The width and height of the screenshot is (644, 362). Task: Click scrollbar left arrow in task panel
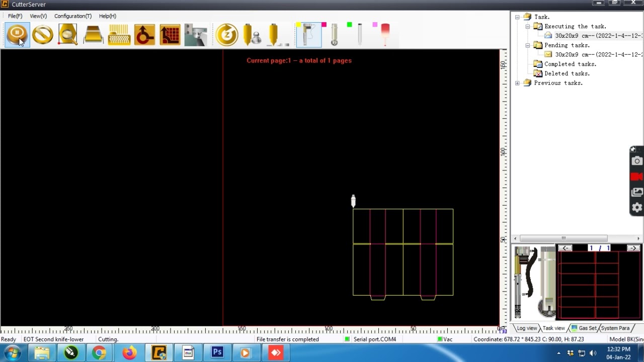[515, 238]
